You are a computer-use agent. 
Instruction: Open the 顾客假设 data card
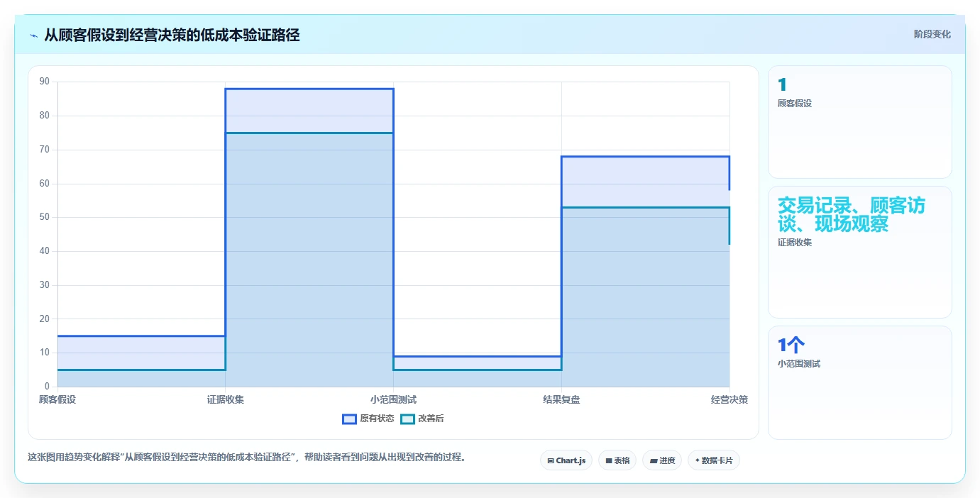coord(859,122)
